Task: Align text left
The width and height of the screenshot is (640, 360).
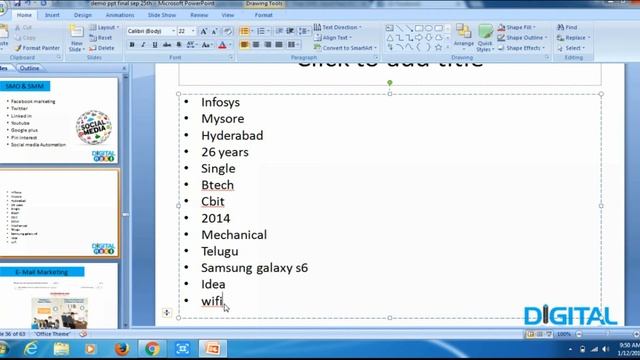Action: pyautogui.click(x=244, y=44)
